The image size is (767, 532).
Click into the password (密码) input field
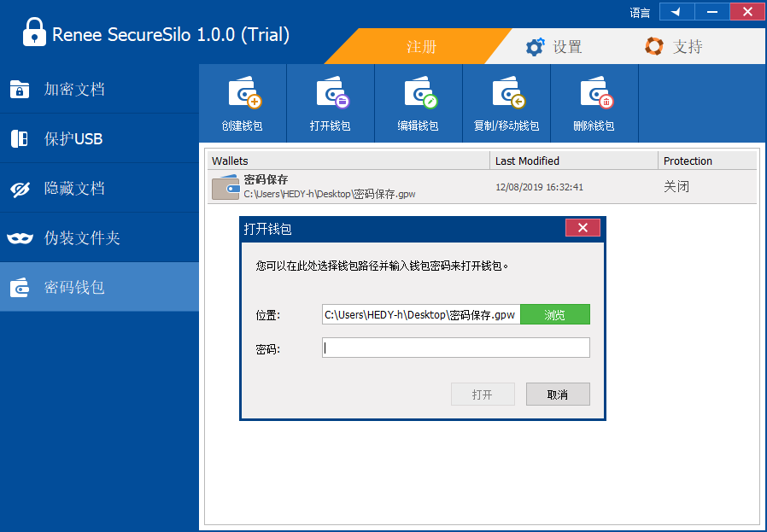456,348
